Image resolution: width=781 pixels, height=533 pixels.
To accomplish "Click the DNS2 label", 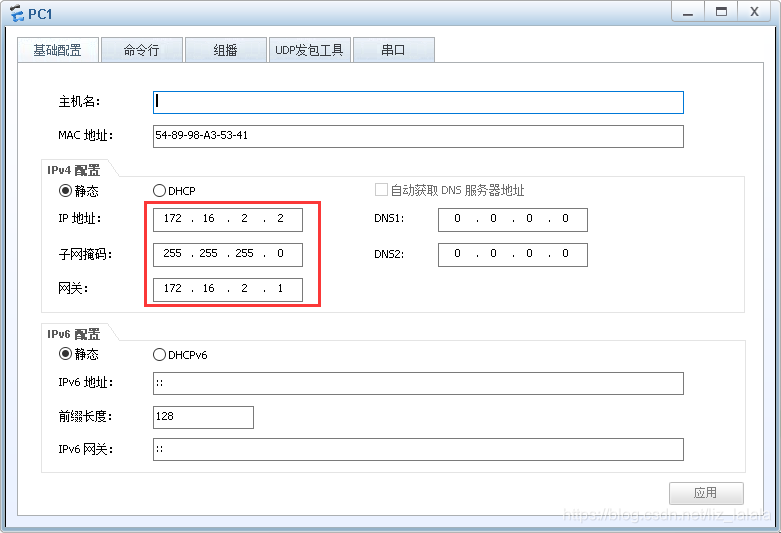I will point(389,254).
